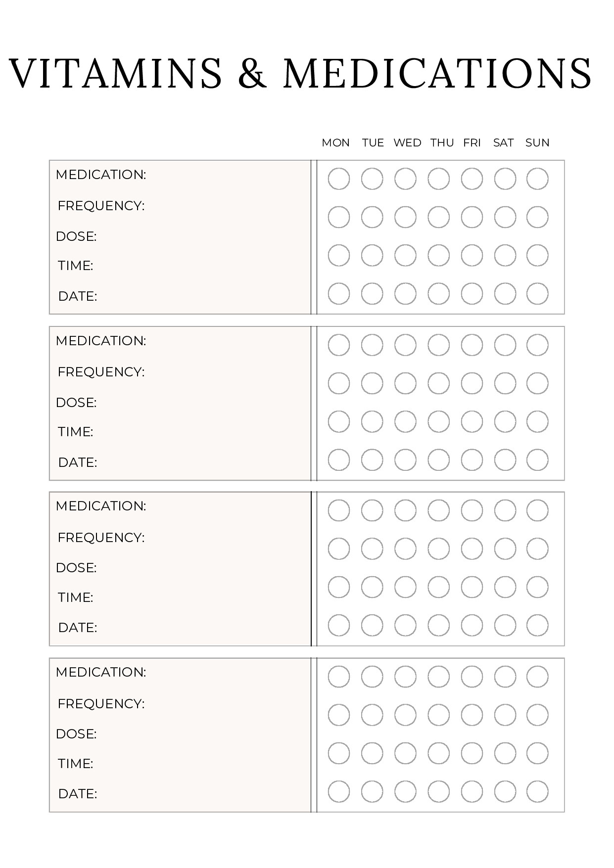Tick the last-row Wednesday circle in the top block
Screen dimensions: 614x868
405,294
